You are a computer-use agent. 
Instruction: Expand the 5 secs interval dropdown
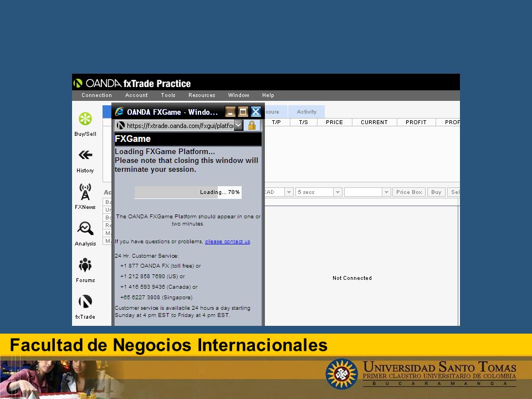[337, 192]
